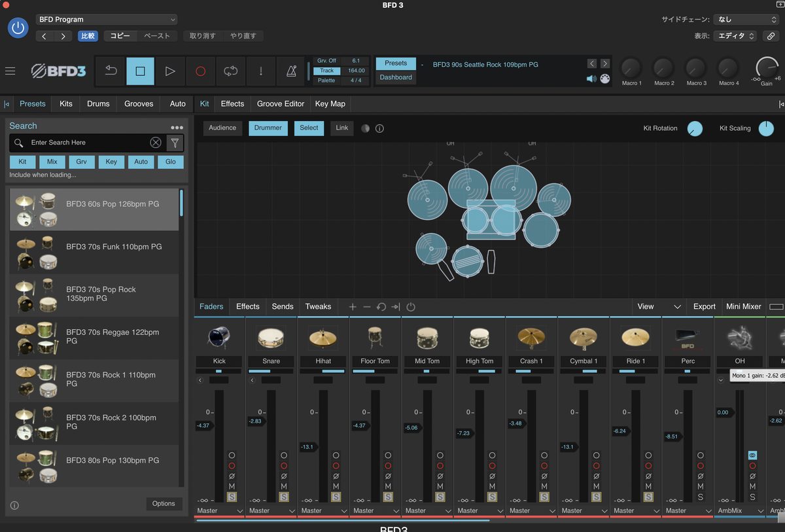This screenshot has width=785, height=532.
Task: Open the display mode dropdown エディタ
Action: 735,36
